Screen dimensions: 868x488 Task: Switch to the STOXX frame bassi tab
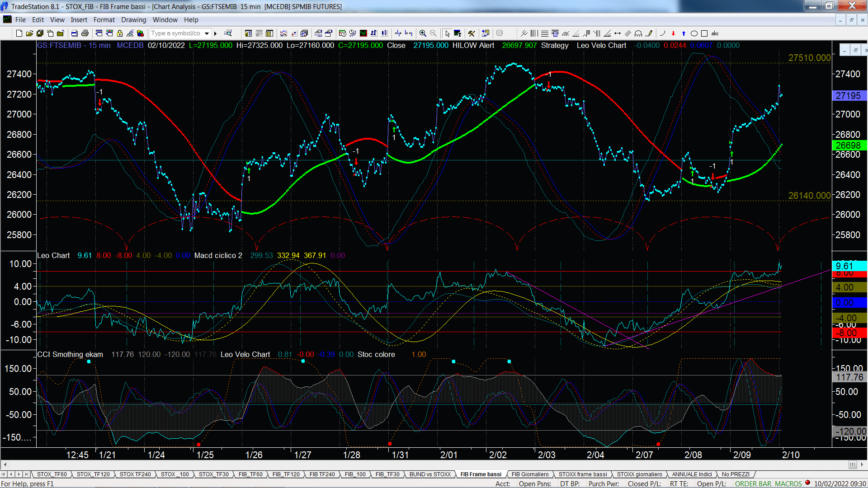pos(583,474)
